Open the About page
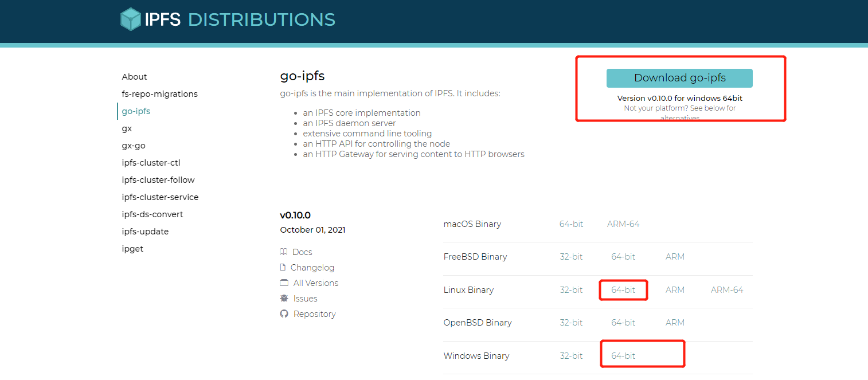Viewport: 868px width, 380px height. click(x=134, y=76)
